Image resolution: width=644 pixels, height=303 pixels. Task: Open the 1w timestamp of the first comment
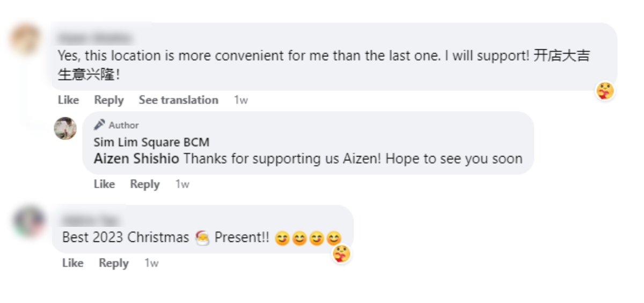(x=241, y=100)
